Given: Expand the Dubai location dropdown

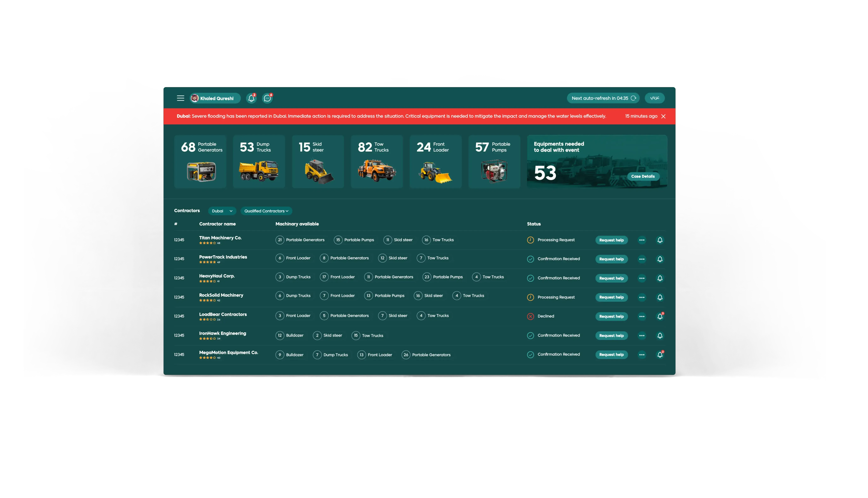Looking at the screenshot, I should [222, 211].
